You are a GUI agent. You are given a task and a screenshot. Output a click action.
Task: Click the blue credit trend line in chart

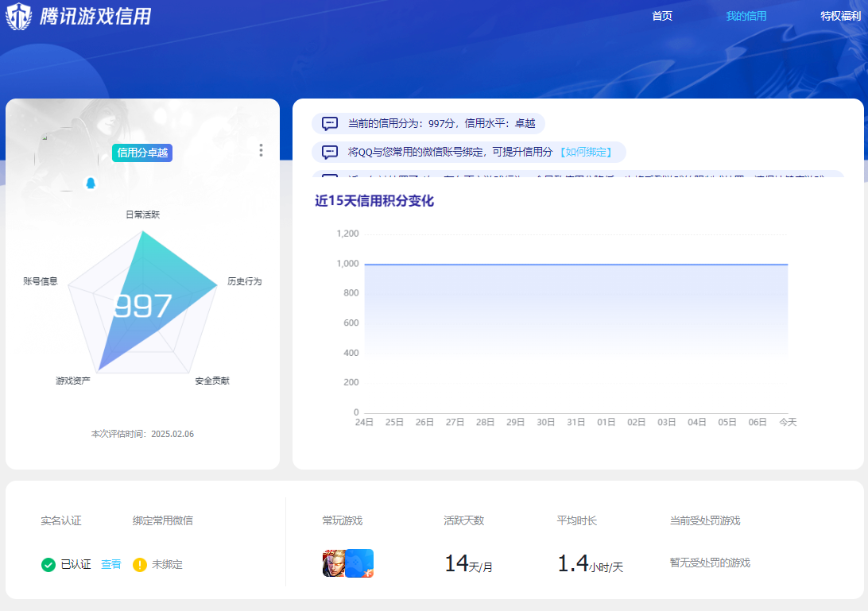(x=575, y=265)
